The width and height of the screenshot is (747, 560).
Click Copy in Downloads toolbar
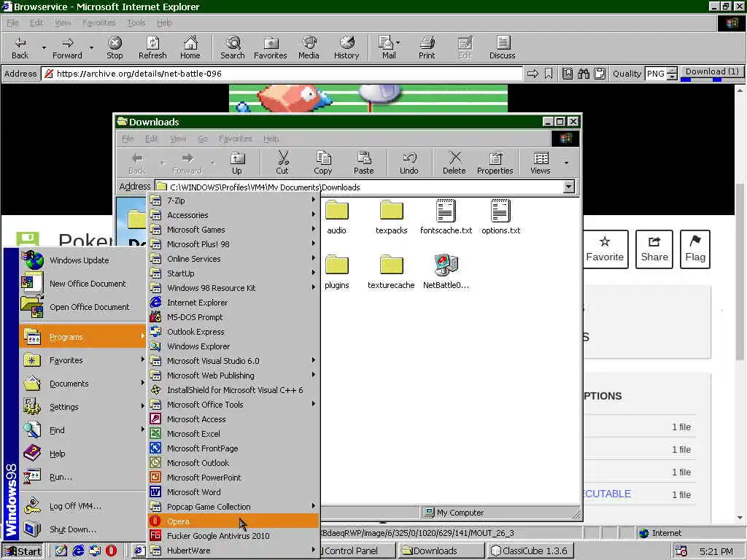coord(323,163)
